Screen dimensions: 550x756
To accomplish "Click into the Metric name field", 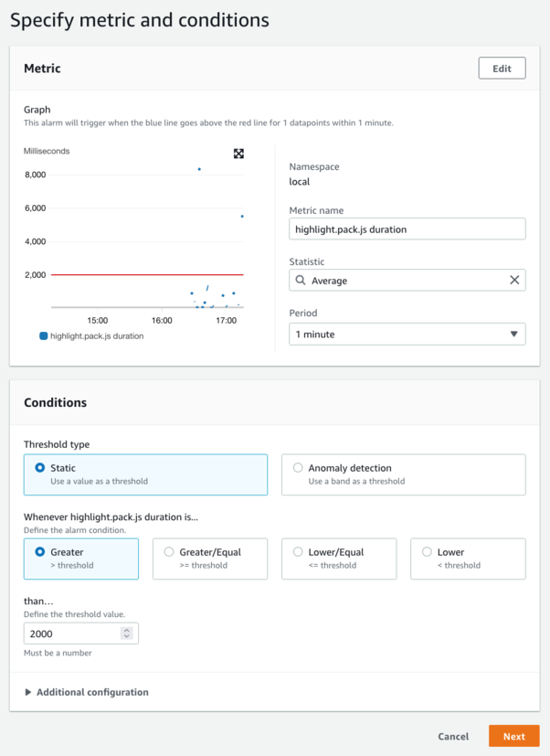I will 407,229.
